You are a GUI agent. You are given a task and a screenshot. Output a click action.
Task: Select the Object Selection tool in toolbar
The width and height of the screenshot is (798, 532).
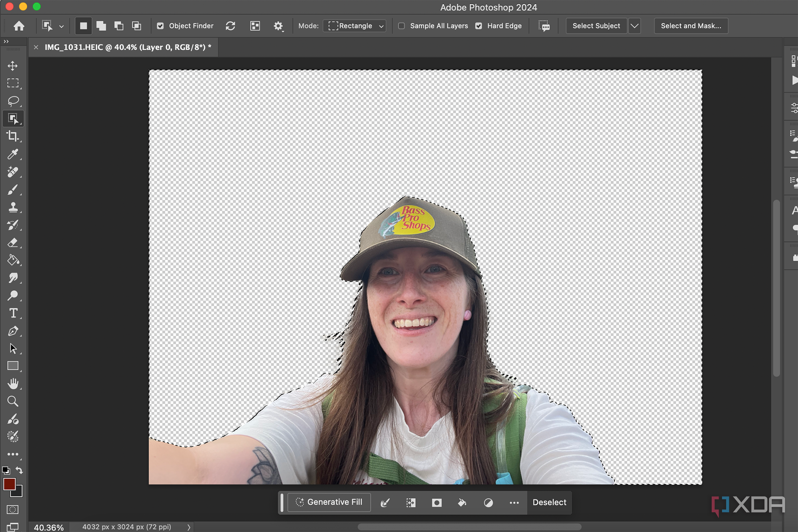pos(13,119)
